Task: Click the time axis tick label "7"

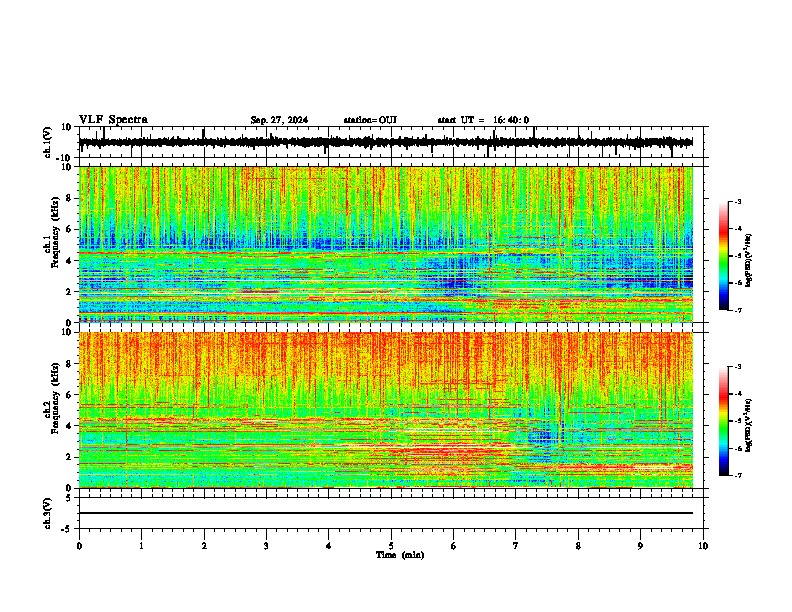Action: pos(516,546)
